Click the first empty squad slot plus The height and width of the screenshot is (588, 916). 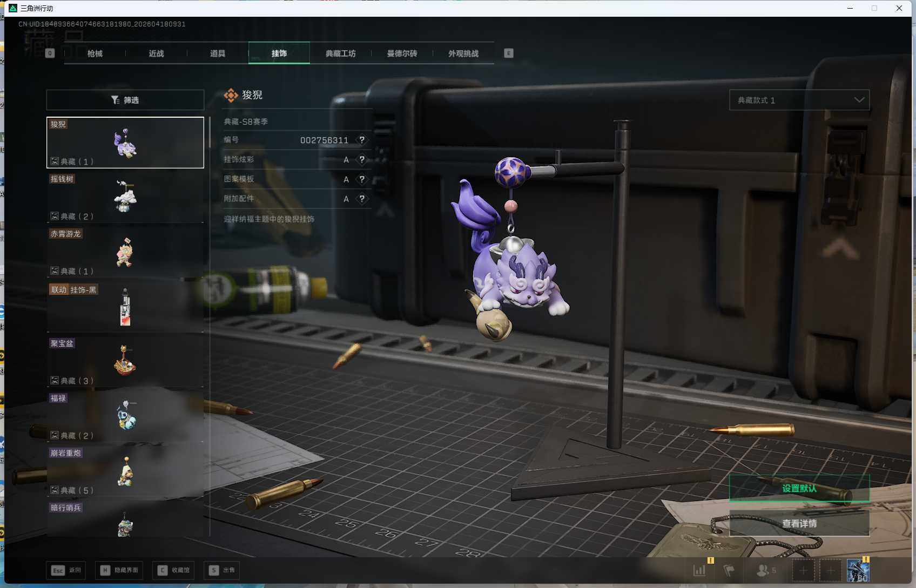click(803, 570)
